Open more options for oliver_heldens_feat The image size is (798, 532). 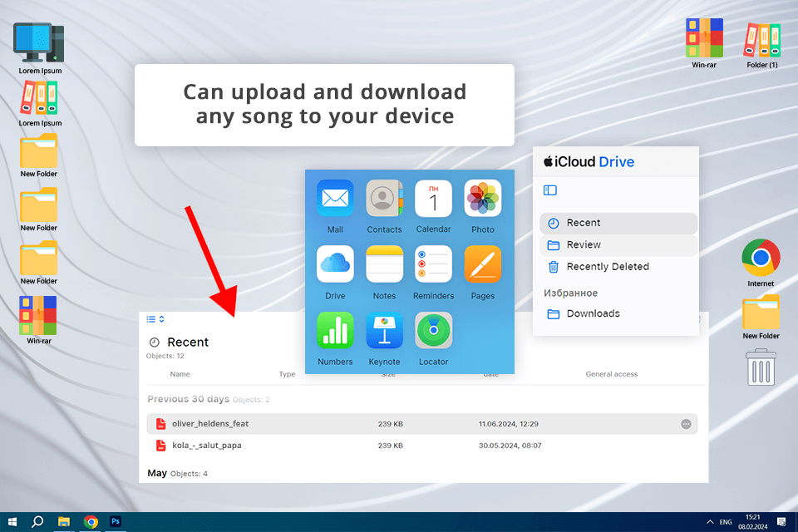click(x=686, y=424)
